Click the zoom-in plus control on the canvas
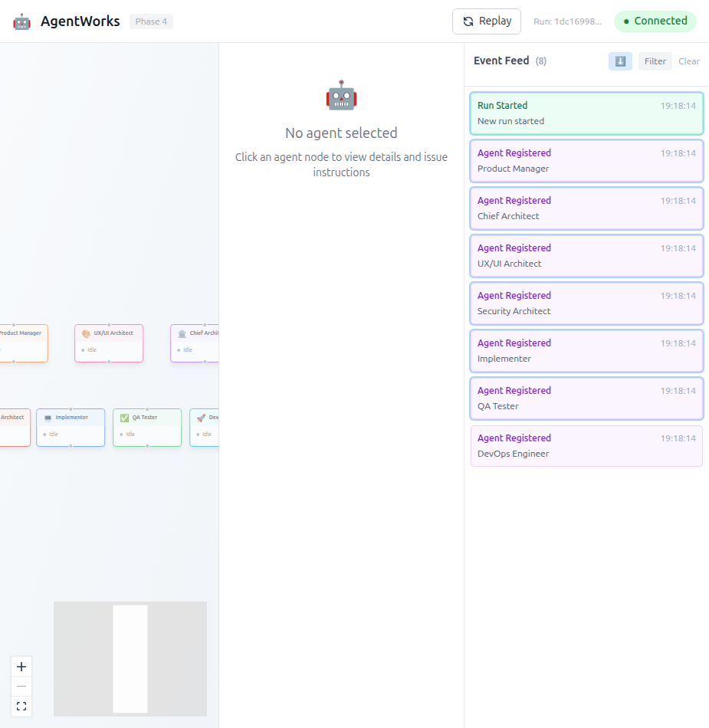 point(21,667)
